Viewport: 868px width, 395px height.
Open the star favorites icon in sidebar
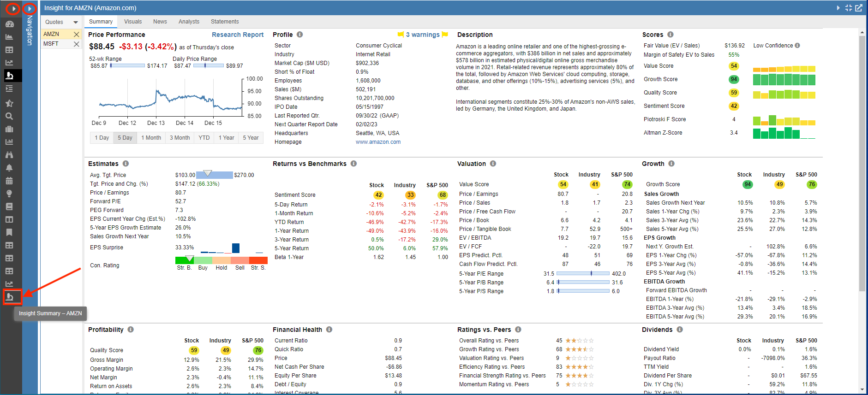[9, 103]
